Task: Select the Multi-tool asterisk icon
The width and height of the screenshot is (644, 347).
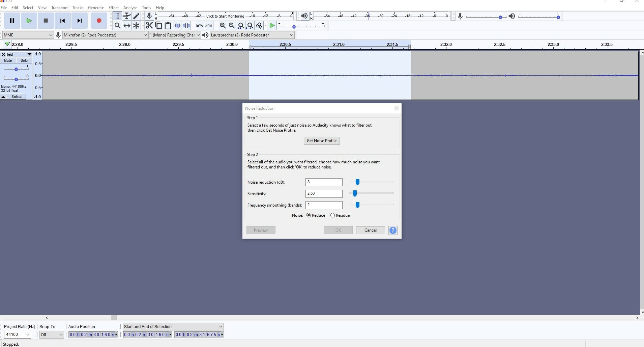Action: [x=136, y=25]
